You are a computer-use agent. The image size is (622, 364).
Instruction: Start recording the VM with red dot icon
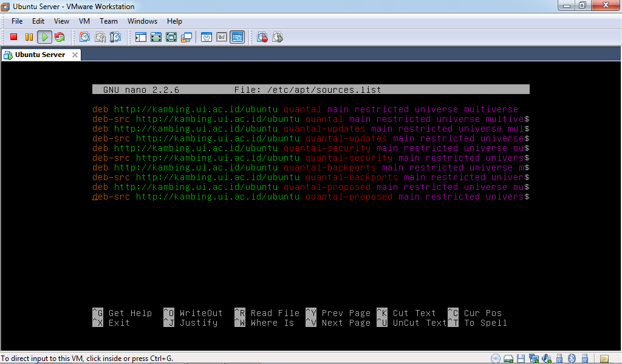262,37
